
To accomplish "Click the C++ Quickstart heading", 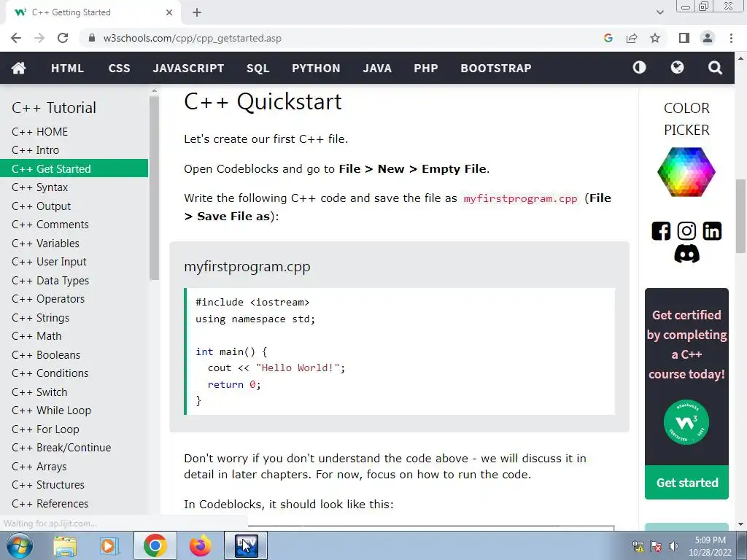I will click(263, 101).
